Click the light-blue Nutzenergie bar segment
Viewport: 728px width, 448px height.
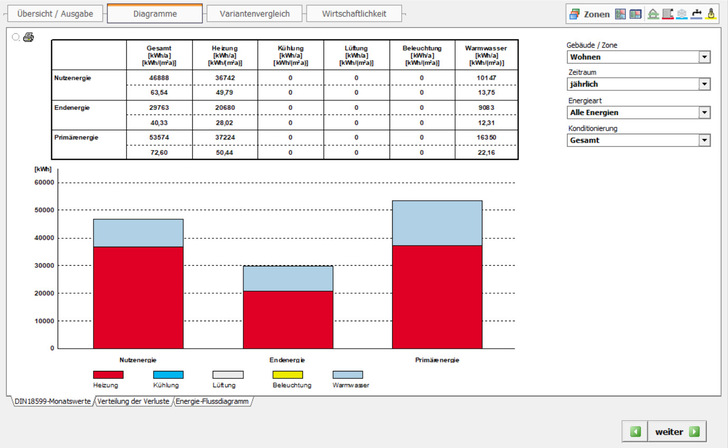pyautogui.click(x=138, y=233)
